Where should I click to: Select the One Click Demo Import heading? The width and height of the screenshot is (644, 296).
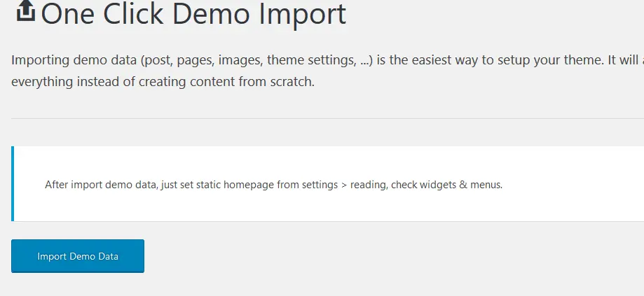coord(193,13)
